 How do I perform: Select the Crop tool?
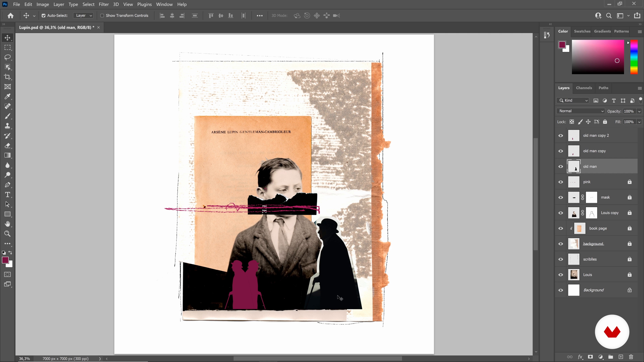pyautogui.click(x=8, y=77)
